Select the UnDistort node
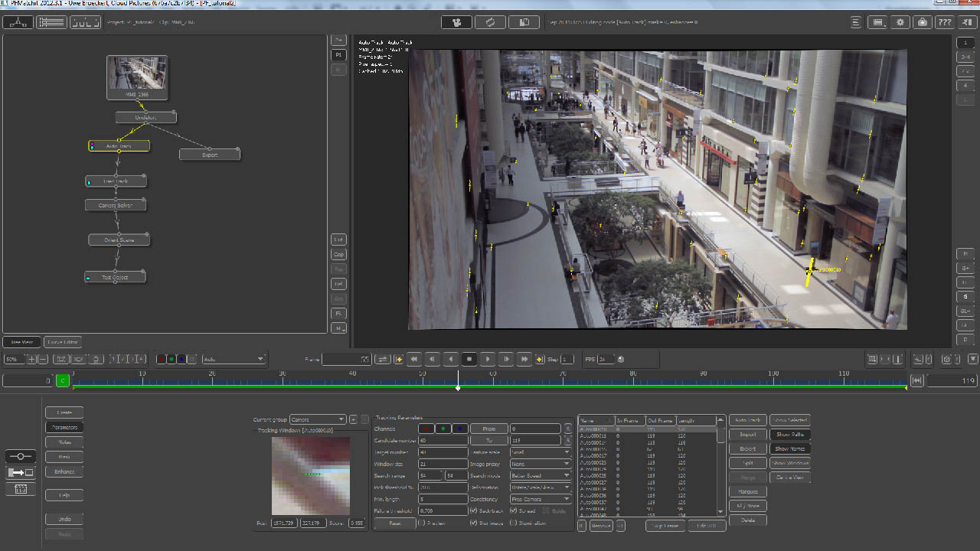This screenshot has height=551, width=980. (145, 117)
